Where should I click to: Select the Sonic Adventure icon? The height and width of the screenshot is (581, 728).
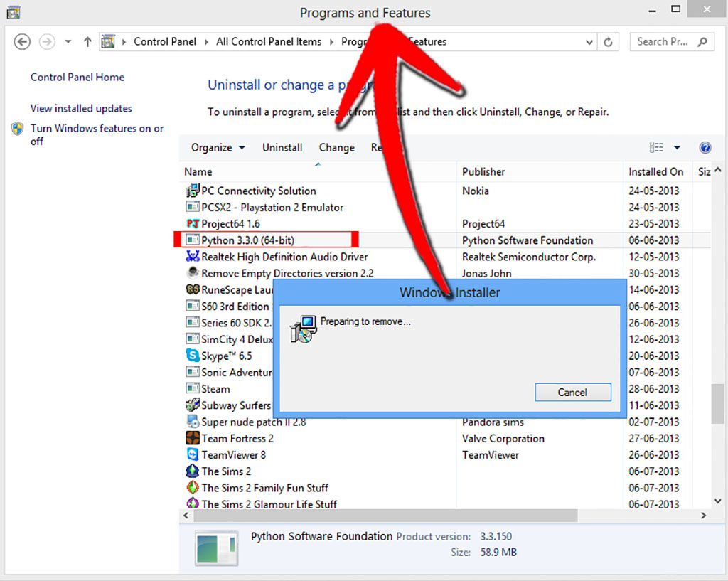pyautogui.click(x=192, y=371)
